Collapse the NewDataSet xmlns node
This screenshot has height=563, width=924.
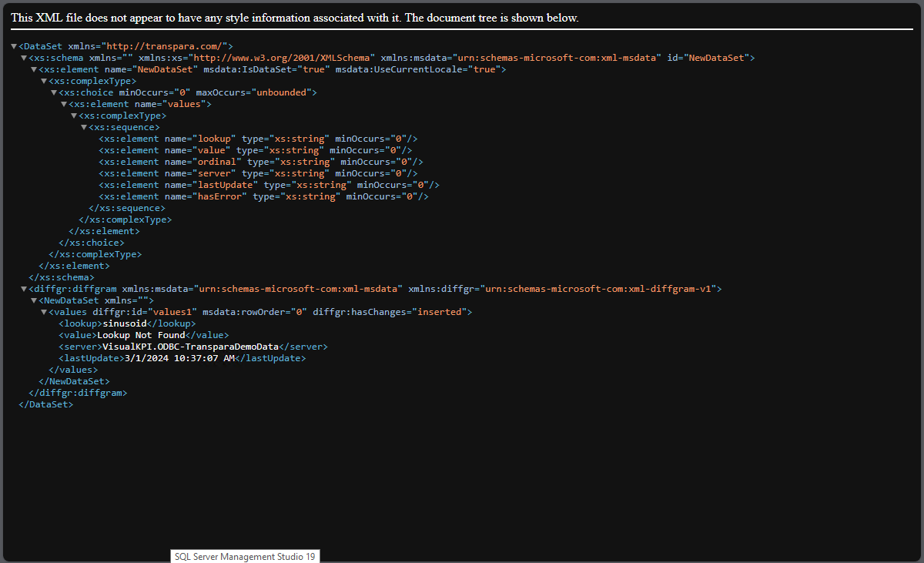point(34,300)
